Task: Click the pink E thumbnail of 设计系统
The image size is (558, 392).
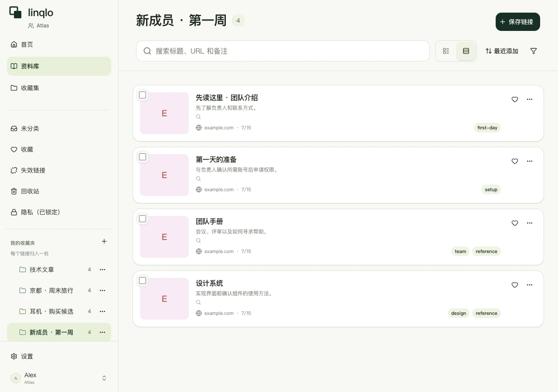Action: point(164,299)
